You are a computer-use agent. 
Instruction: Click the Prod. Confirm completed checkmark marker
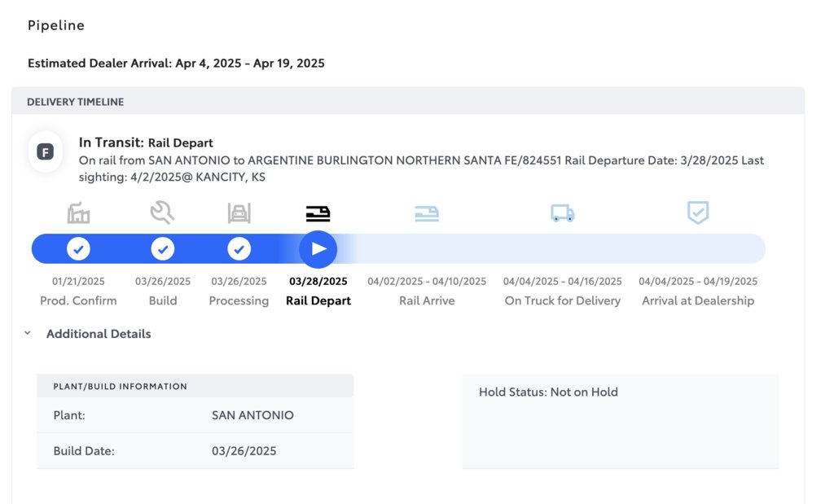coord(78,249)
